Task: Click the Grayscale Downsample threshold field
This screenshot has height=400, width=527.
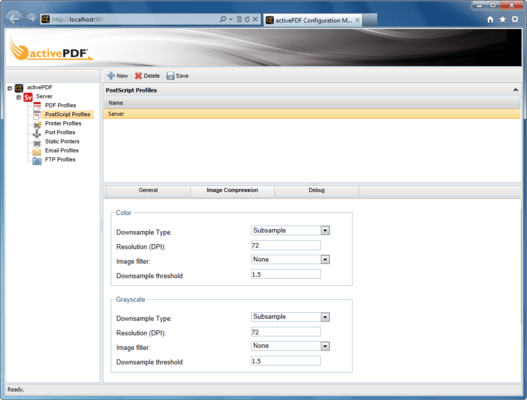Action: coord(286,361)
